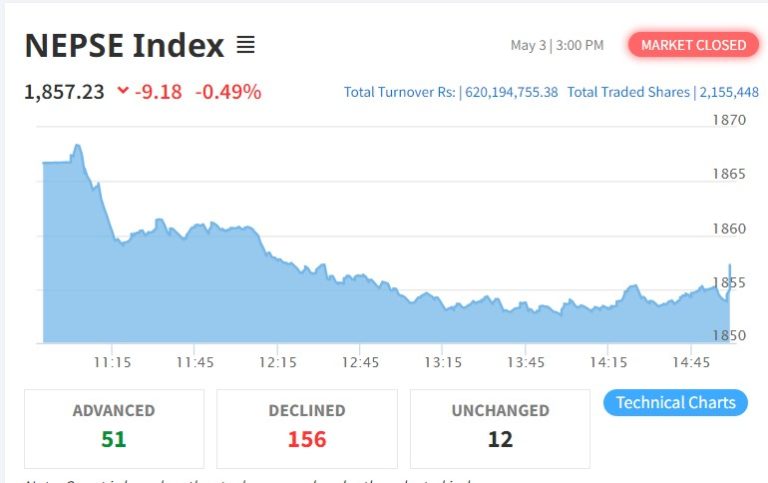Click the MARKET CLOSED badge
Screen dimensions: 768x483
(x=693, y=45)
